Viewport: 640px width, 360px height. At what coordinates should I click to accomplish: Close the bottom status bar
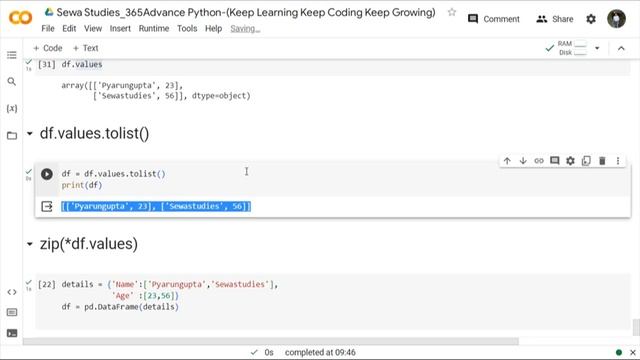coord(633,352)
